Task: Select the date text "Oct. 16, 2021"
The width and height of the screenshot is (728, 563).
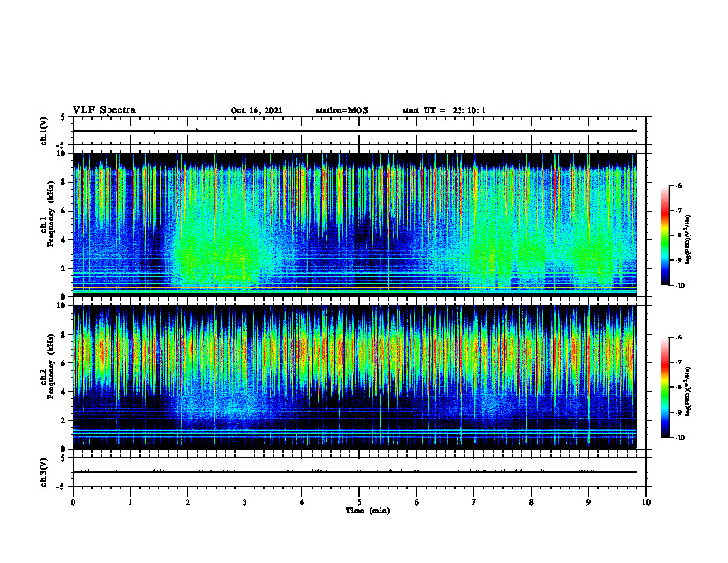Action: click(x=256, y=110)
